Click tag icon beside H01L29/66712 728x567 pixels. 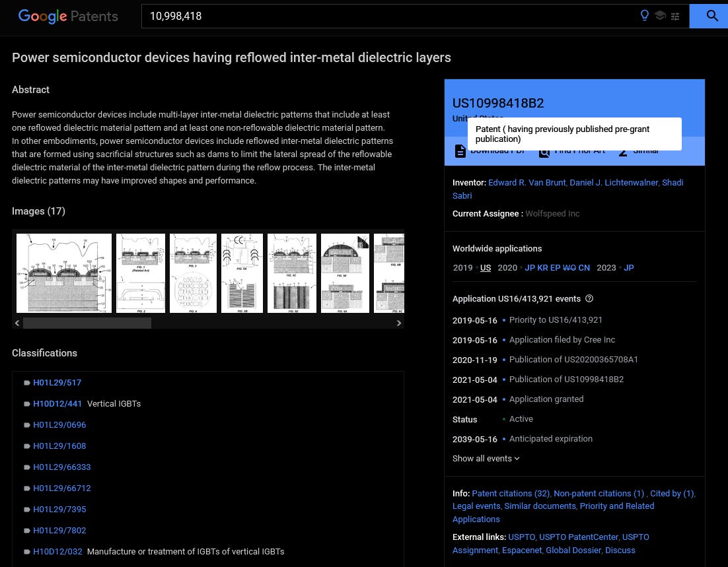click(x=27, y=488)
